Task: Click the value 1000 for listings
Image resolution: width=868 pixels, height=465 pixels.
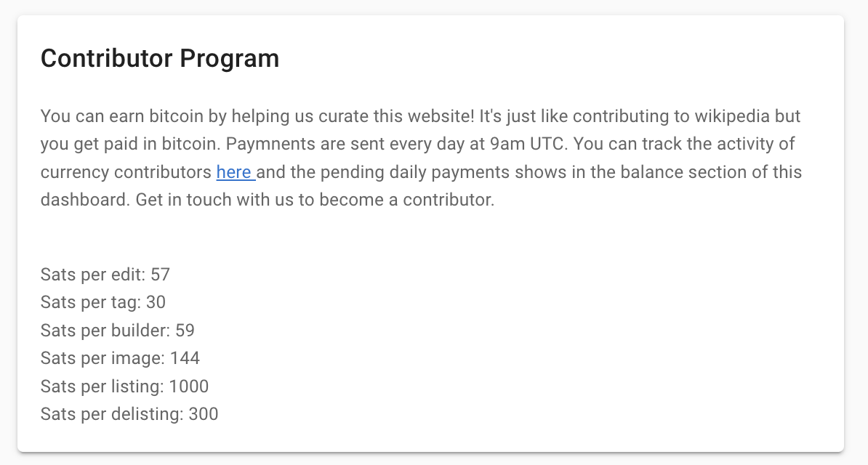Action: [x=189, y=387]
